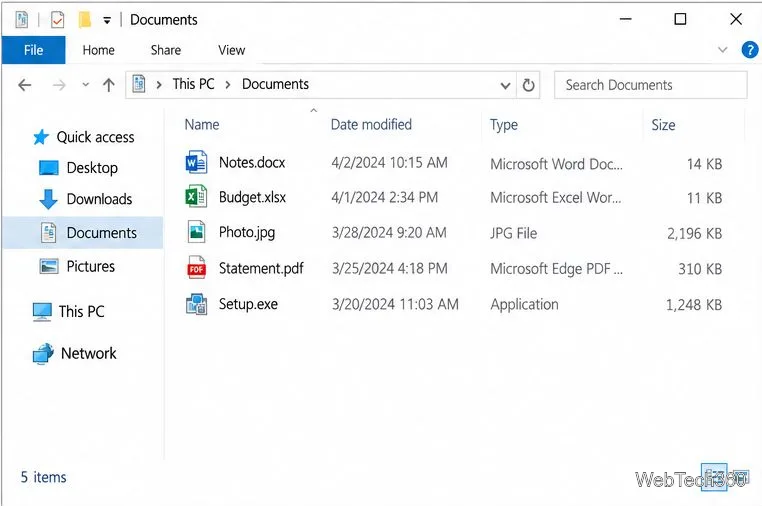Switch to the Share ribbon tab
Viewport: 762px width, 506px height.
click(x=166, y=50)
